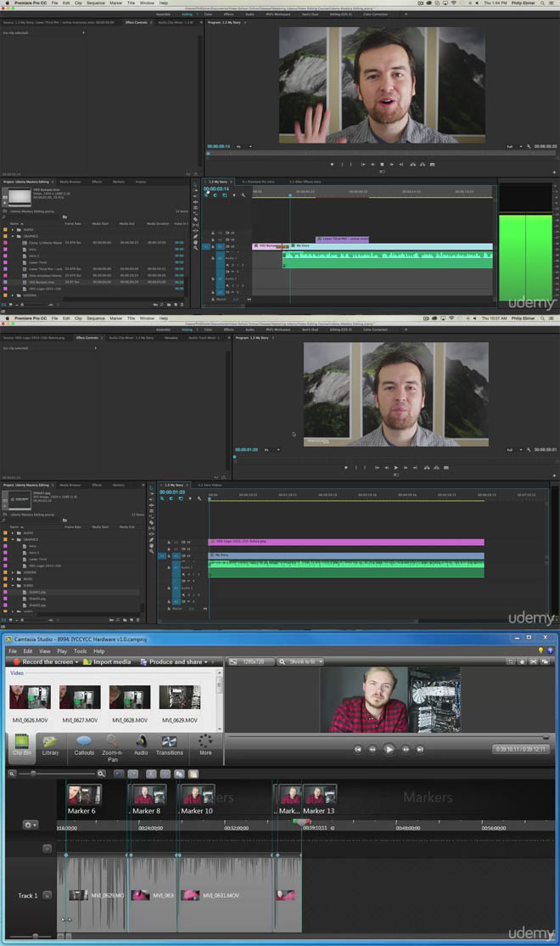Click the Camtasia timeline zoom slider handle
The height and width of the screenshot is (946, 560).
33,774
